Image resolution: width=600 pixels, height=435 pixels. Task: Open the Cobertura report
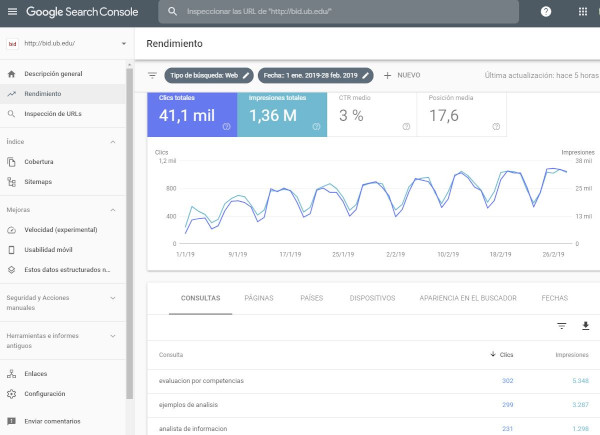pos(63,162)
